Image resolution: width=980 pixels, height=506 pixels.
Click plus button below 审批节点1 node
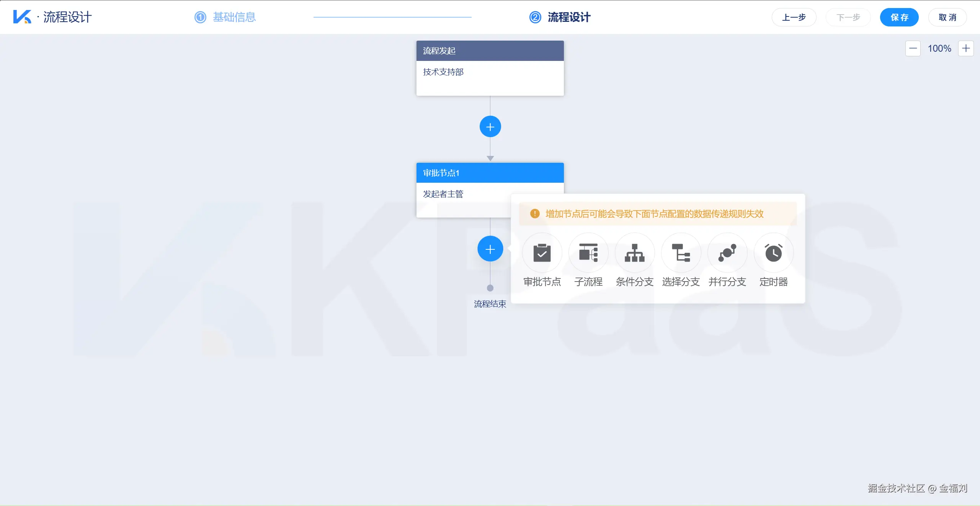tap(490, 249)
